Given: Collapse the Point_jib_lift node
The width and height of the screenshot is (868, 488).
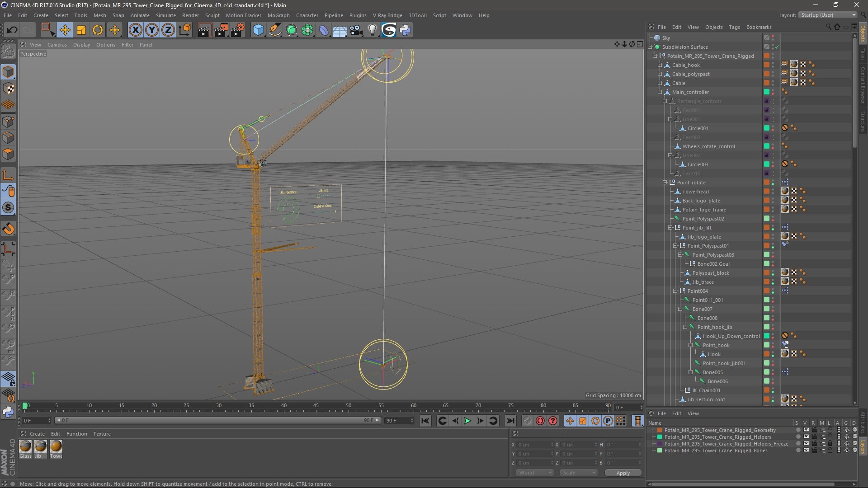Looking at the screenshot, I should (x=670, y=228).
